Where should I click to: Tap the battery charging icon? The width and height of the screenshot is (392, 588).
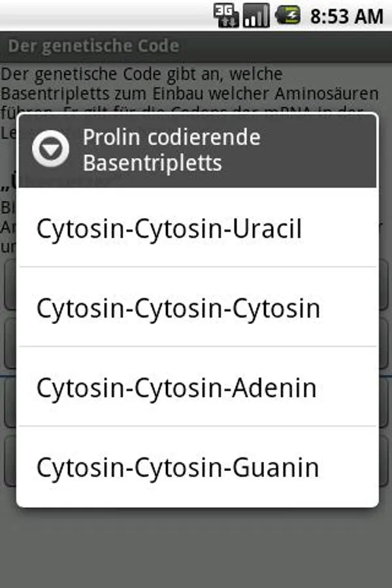tap(287, 15)
